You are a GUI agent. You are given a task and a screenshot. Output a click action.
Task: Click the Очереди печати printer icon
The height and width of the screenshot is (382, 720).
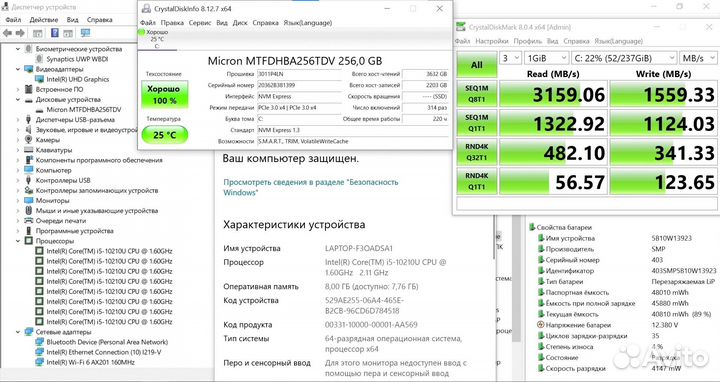(28, 220)
